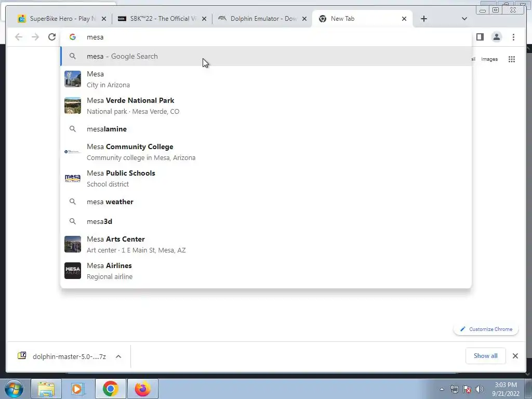Click the Mesa city thumbnail image

tap(73, 79)
